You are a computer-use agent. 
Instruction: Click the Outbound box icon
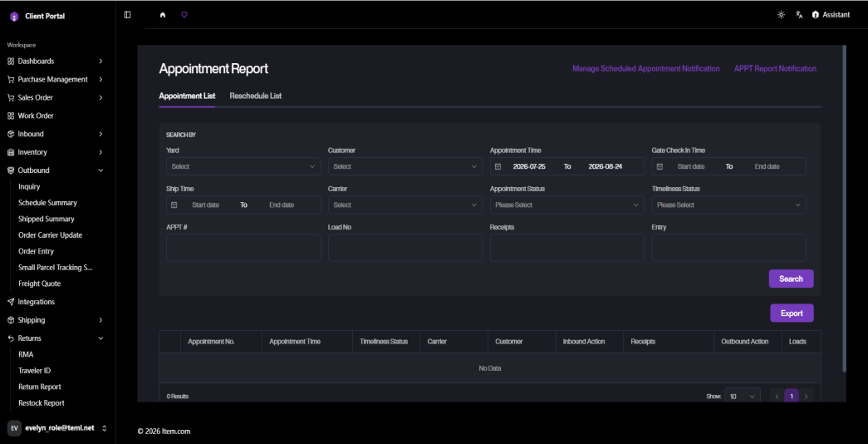click(11, 170)
